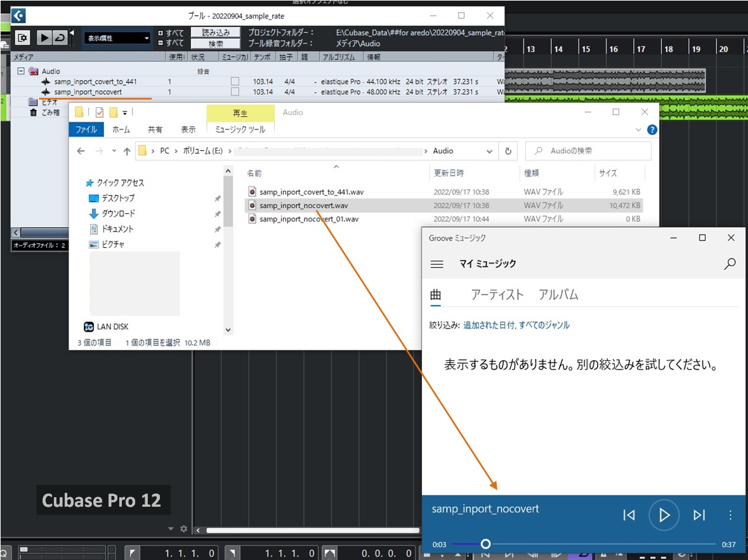Open the 共有 ribbon tab in Explorer
748x560 pixels.
[155, 129]
